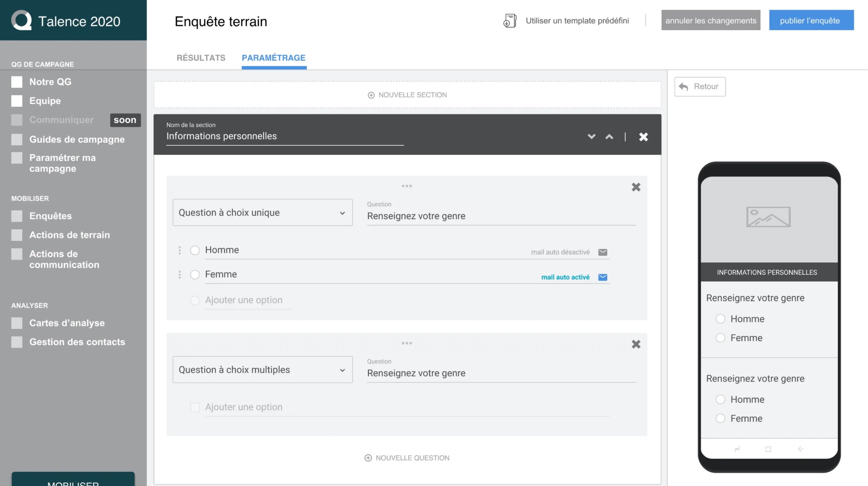Switch to the Paramétrage tab
The height and width of the screenshot is (486, 868).
pyautogui.click(x=274, y=58)
